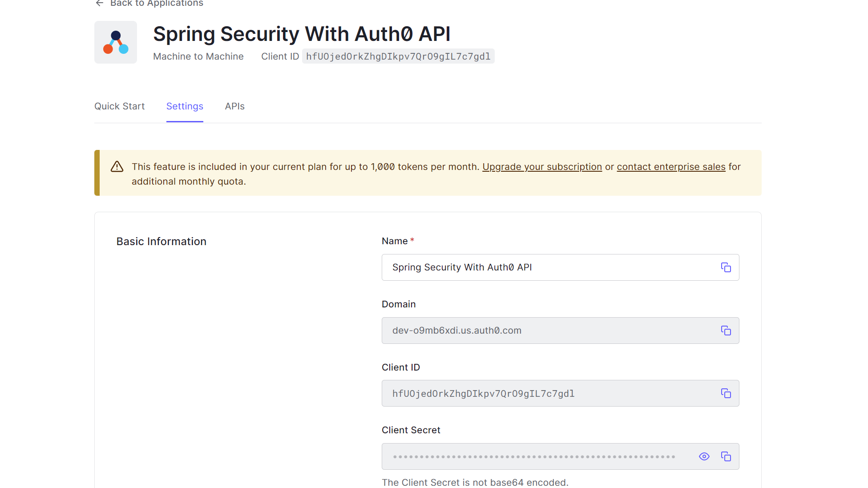The width and height of the screenshot is (868, 488).
Task: Reveal the Client Secret with eye icon
Action: pyautogui.click(x=704, y=456)
